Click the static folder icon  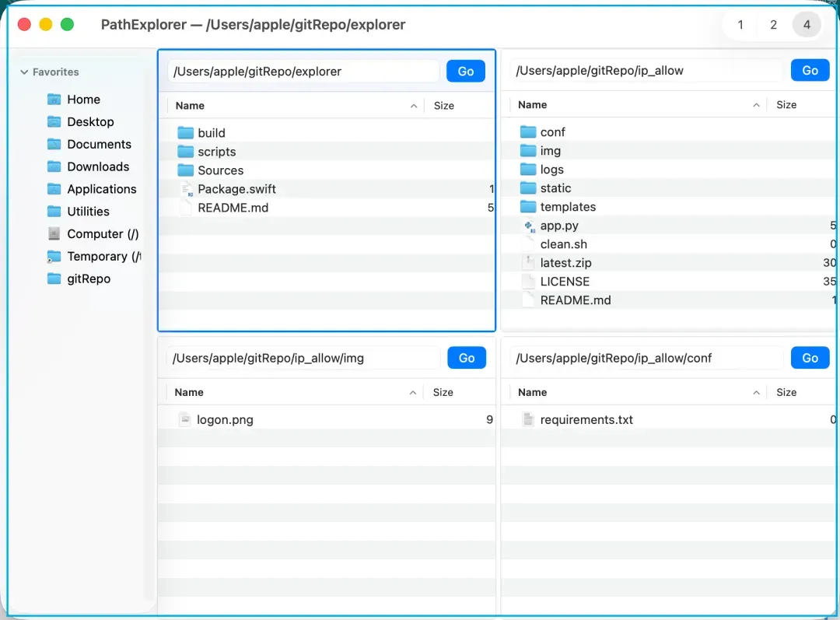pyautogui.click(x=528, y=188)
